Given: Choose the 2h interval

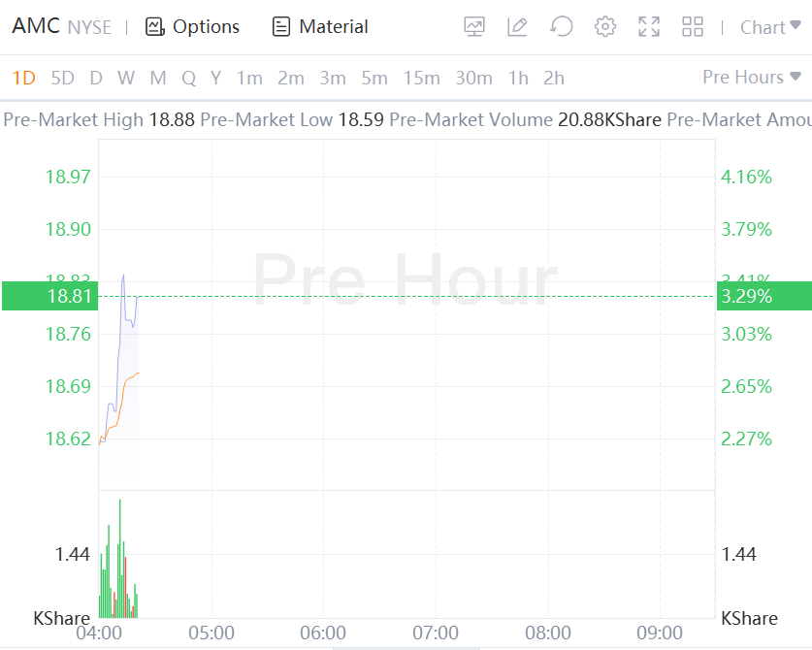Looking at the screenshot, I should (554, 78).
